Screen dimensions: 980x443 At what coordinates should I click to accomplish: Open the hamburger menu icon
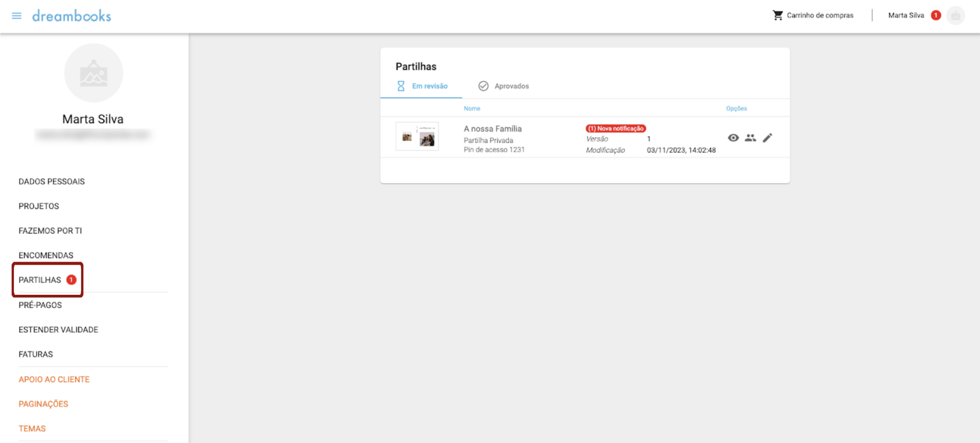coord(16,16)
